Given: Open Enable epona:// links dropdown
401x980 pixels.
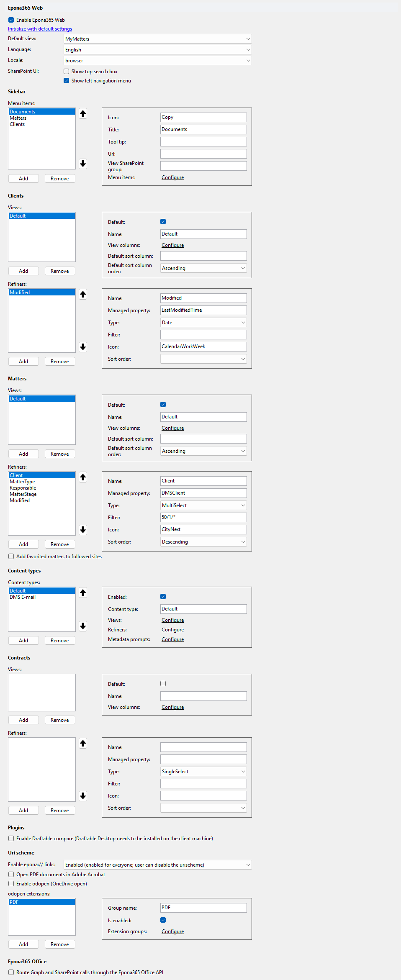Looking at the screenshot, I should coord(158,865).
